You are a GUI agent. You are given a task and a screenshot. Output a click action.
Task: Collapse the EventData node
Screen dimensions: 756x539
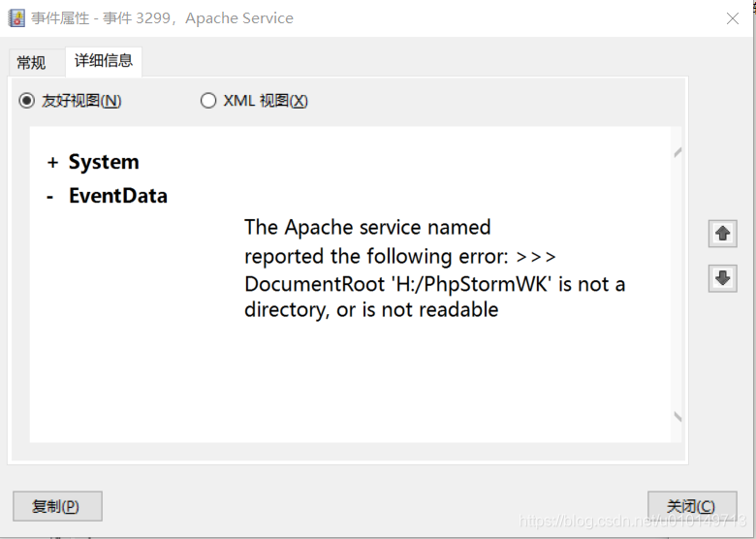pos(50,197)
